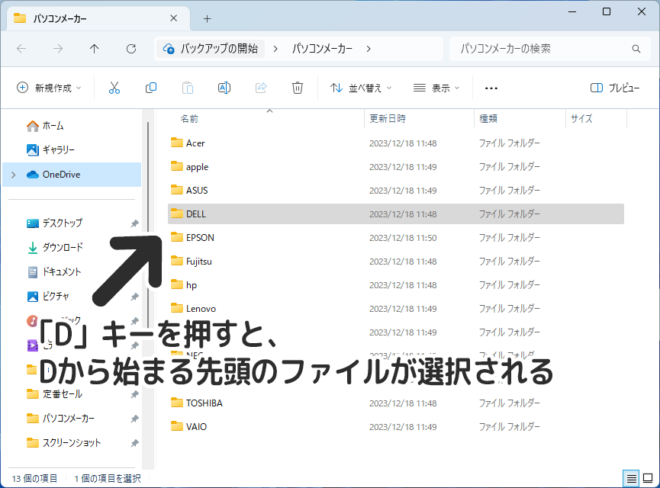660x488 pixels.
Task: Click the Paste clipboard icon
Action: [187, 88]
